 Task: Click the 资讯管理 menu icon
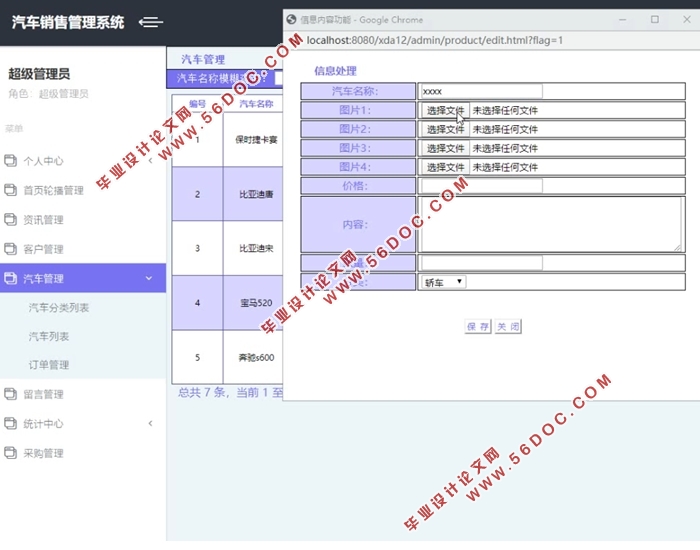point(11,220)
